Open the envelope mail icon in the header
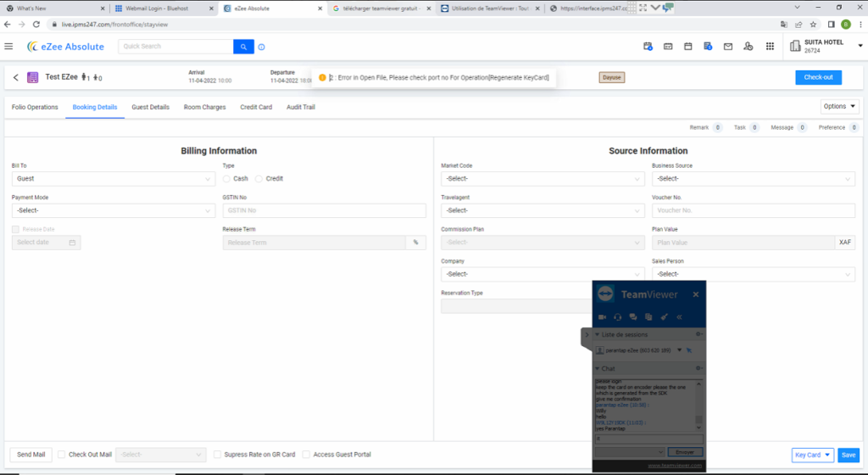The image size is (868, 475). (728, 47)
